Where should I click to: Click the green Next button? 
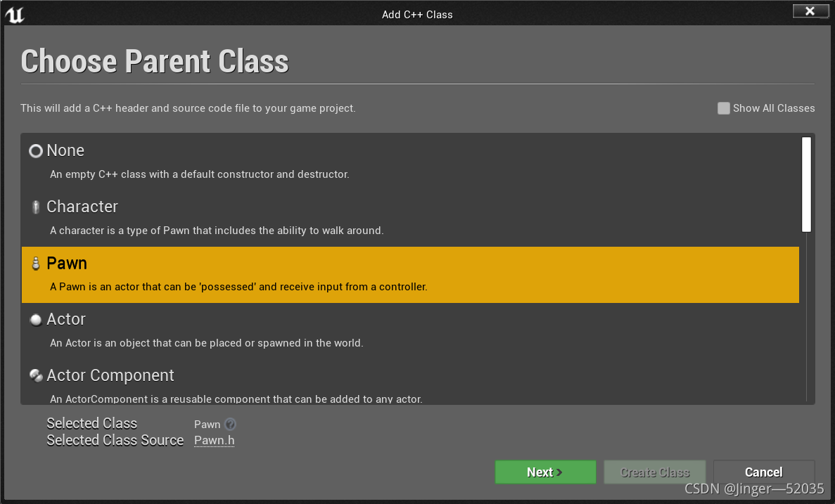(x=545, y=472)
